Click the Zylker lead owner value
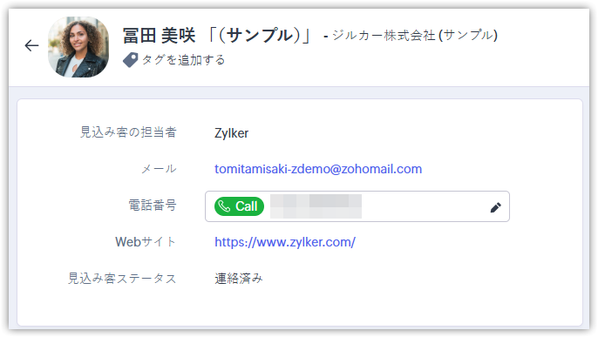This screenshot has width=598, height=364. (x=231, y=133)
